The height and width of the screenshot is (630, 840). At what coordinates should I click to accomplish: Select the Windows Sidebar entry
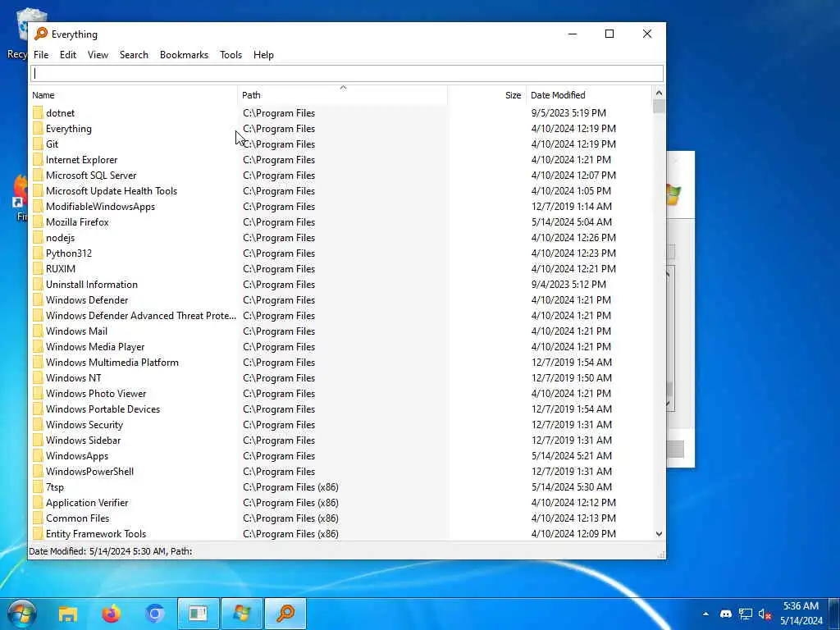[83, 440]
